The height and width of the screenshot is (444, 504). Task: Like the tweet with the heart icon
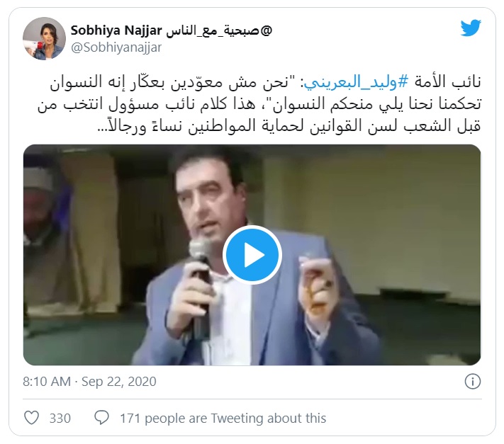point(31,418)
